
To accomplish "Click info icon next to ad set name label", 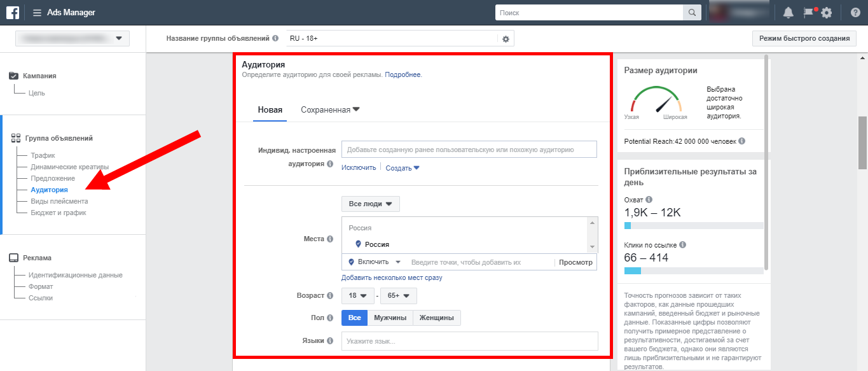I will (275, 38).
